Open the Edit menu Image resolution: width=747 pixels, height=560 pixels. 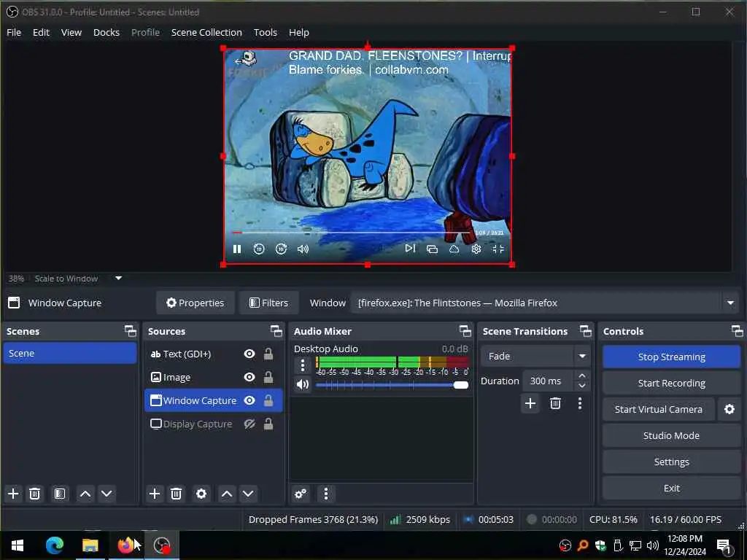(41, 32)
